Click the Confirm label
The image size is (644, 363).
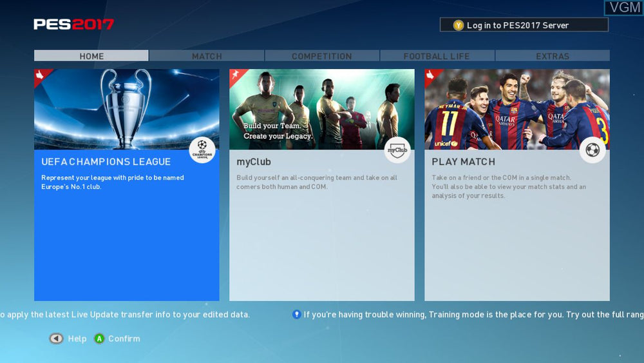[124, 338]
